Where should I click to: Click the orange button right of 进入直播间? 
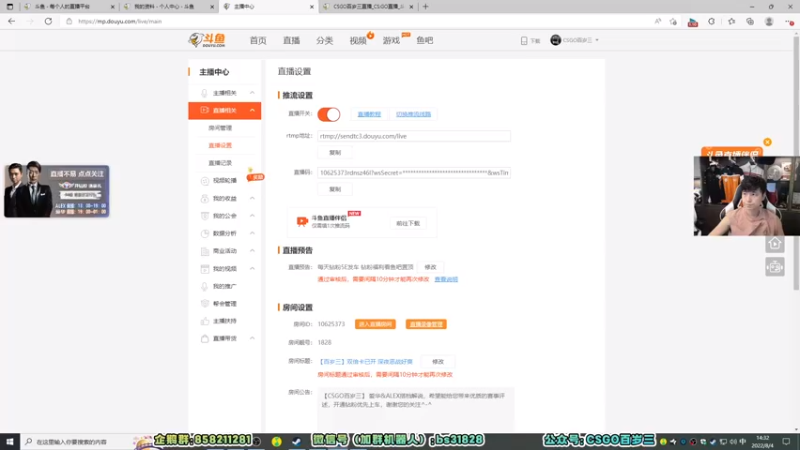[426, 324]
